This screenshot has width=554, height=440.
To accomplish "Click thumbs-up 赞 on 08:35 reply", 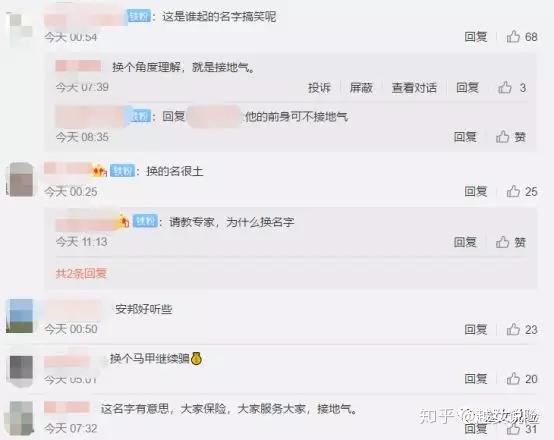I will 511,137.
